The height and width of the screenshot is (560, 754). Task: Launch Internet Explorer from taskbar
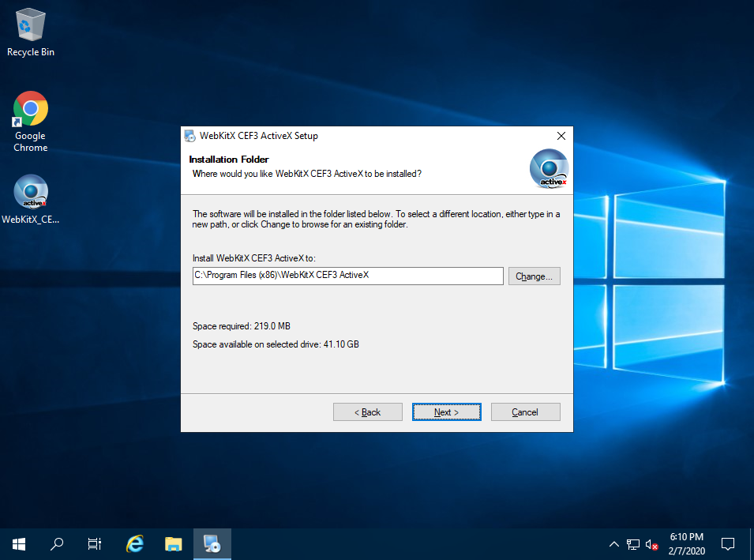click(135, 544)
